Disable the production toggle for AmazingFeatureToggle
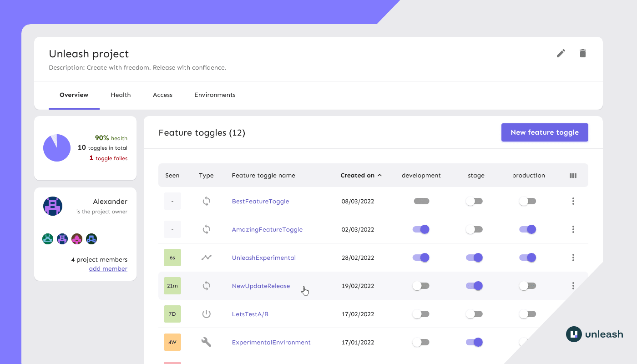This screenshot has width=637, height=364. click(x=527, y=229)
